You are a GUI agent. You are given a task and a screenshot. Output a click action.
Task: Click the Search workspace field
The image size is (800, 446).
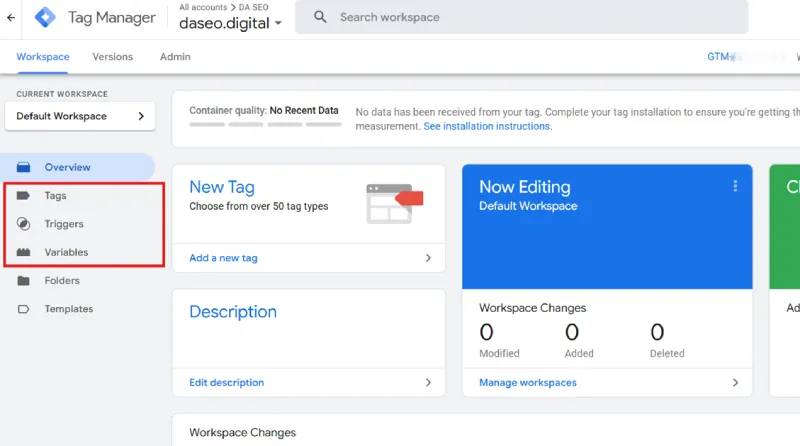tap(521, 17)
